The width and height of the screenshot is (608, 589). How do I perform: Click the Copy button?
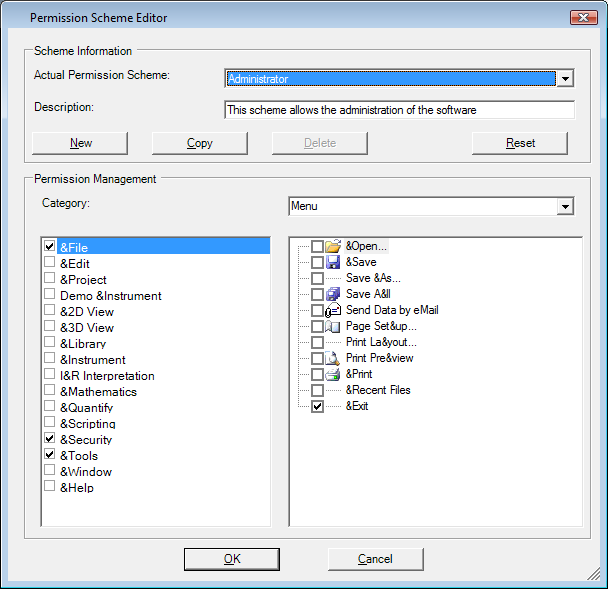click(200, 143)
